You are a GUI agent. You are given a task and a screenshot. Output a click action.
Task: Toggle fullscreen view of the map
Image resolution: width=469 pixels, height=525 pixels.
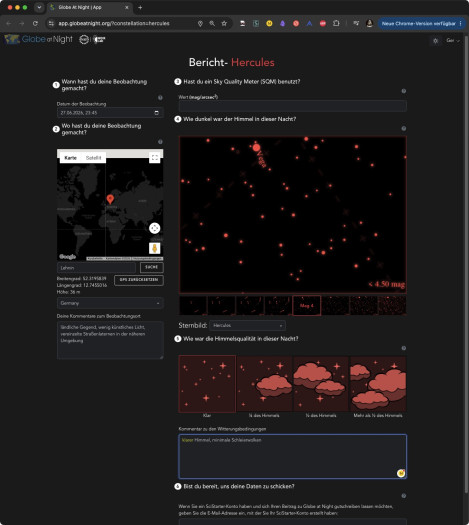(154, 158)
